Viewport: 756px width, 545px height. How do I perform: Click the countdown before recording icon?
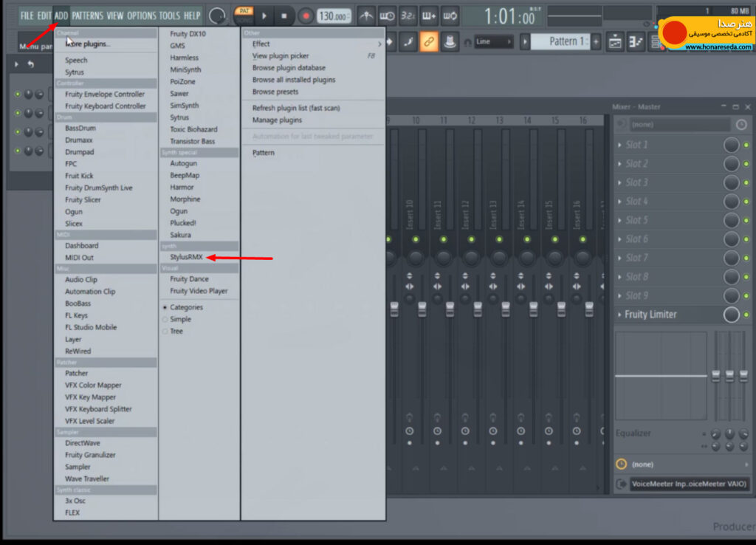pyautogui.click(x=408, y=16)
